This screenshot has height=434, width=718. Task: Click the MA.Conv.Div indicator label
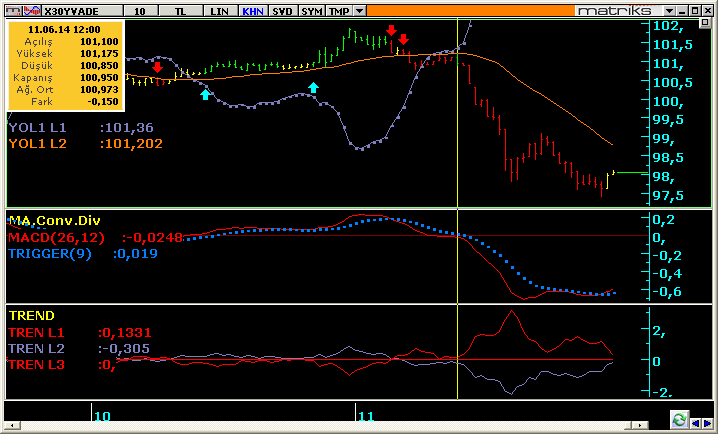(54, 220)
